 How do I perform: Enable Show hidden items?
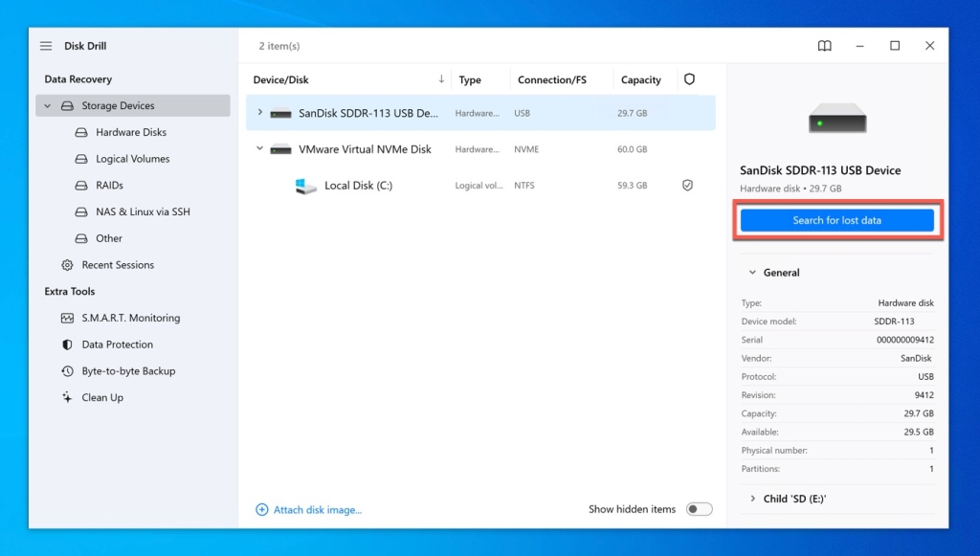[x=699, y=509]
